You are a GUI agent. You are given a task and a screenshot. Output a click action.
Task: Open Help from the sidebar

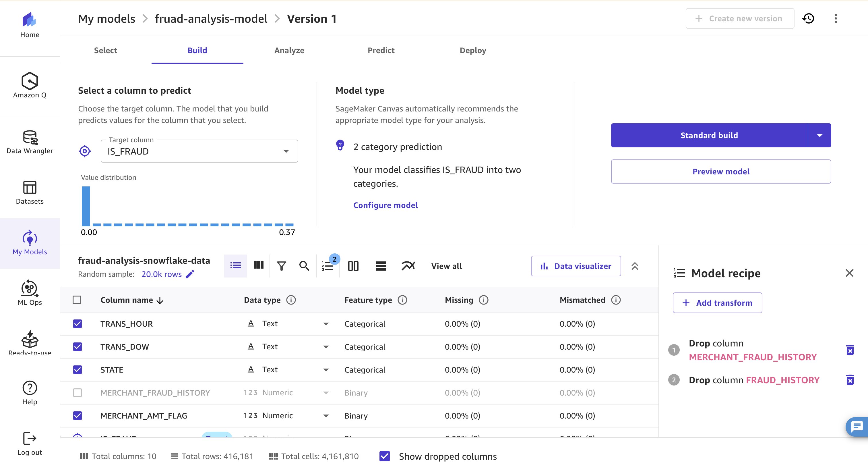pos(30,393)
